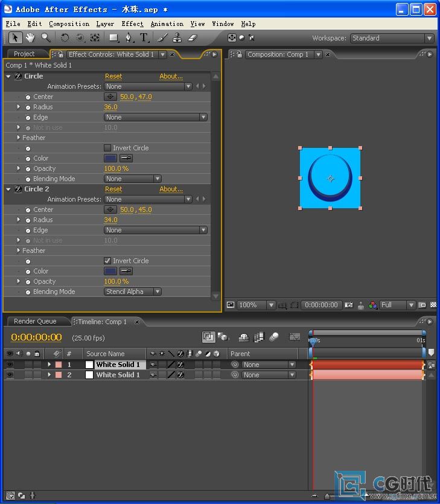Toggle frame blending button in timeline

(259, 337)
